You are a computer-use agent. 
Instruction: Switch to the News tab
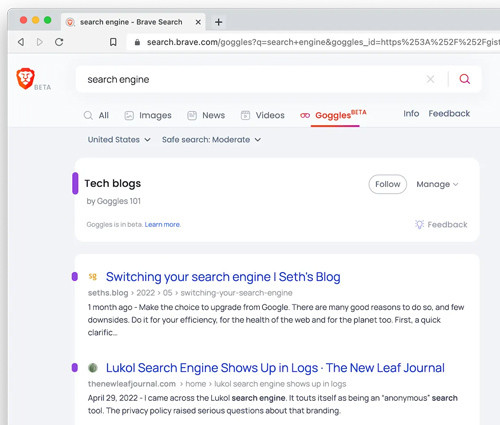(206, 115)
